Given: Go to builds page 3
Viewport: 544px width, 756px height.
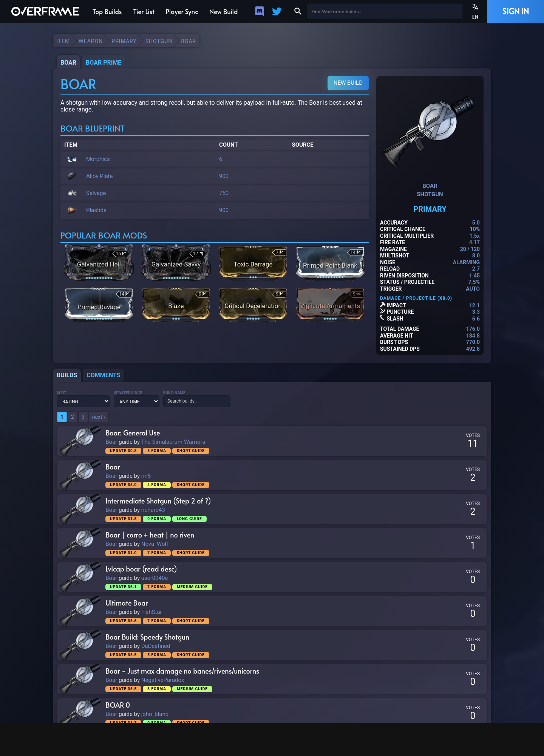Looking at the screenshot, I should point(83,417).
